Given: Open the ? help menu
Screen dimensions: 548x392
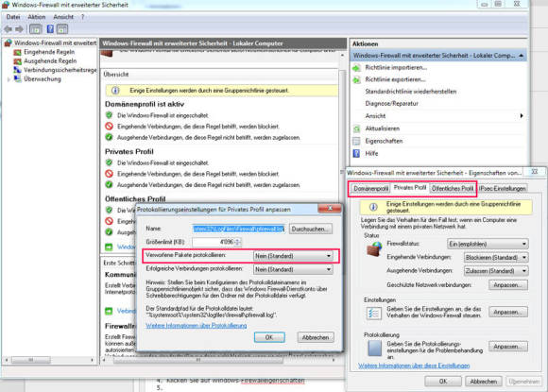Looking at the screenshot, I should [83, 17].
